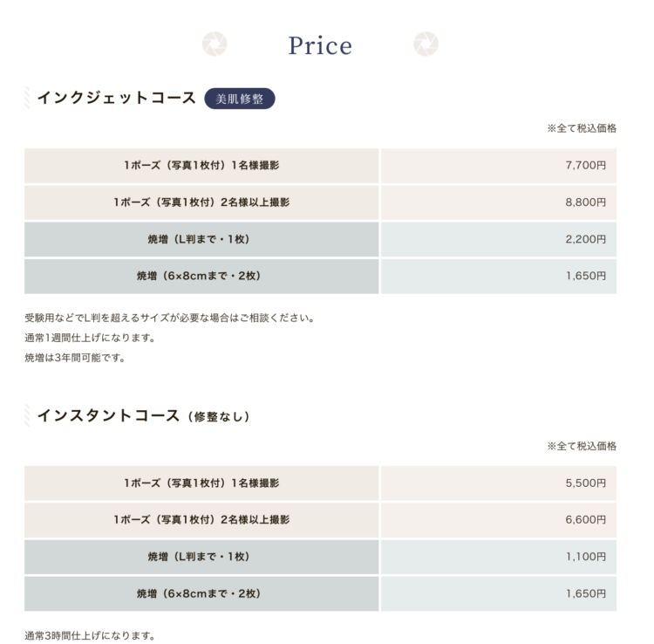The image size is (654, 644).
Task: Click the note 通常1週間仕上げになります
Action: coord(90,338)
